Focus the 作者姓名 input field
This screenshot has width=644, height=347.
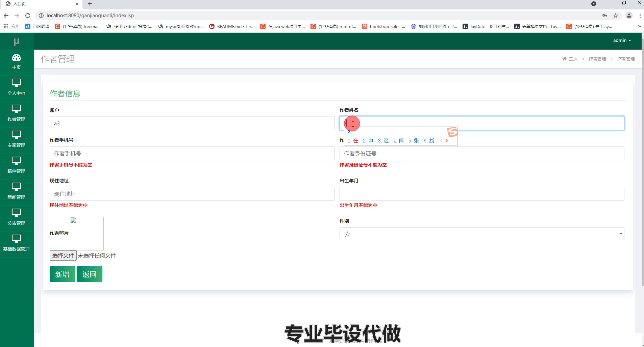pyautogui.click(x=482, y=123)
